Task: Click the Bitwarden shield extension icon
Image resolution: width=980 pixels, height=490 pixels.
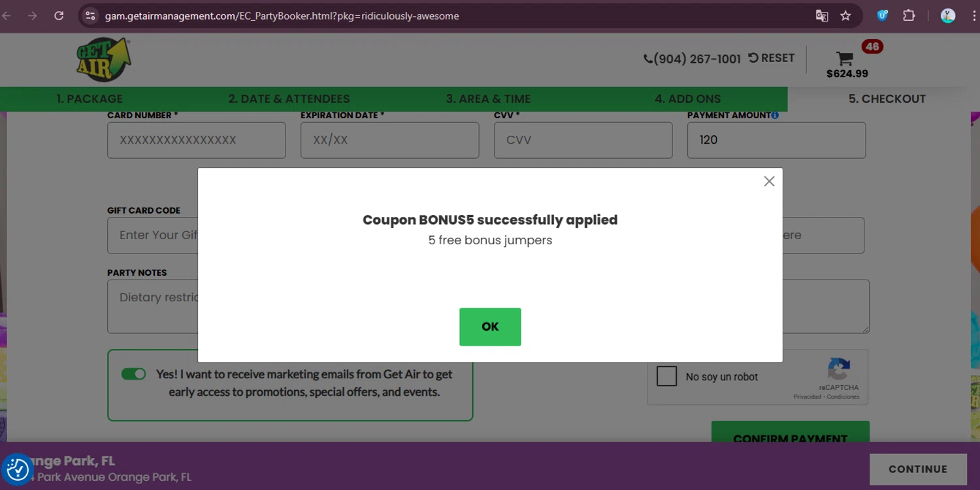Action: point(883,16)
